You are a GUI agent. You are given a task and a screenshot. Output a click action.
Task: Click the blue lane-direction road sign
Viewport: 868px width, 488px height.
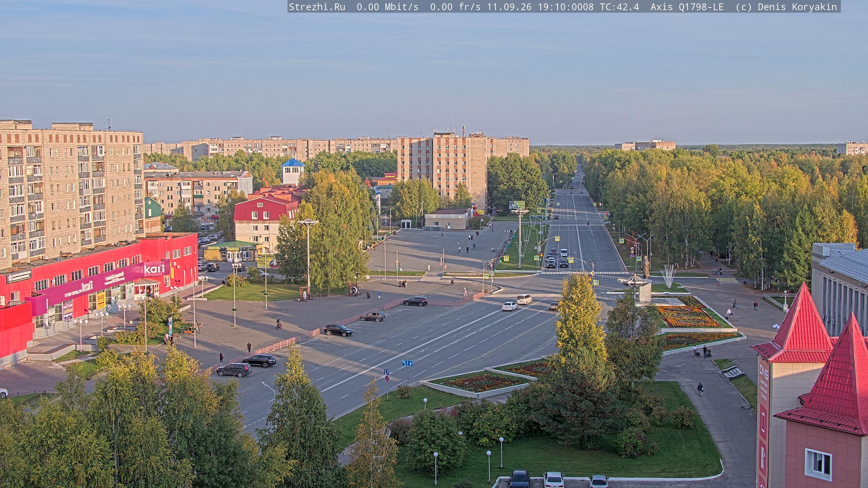tap(407, 363)
